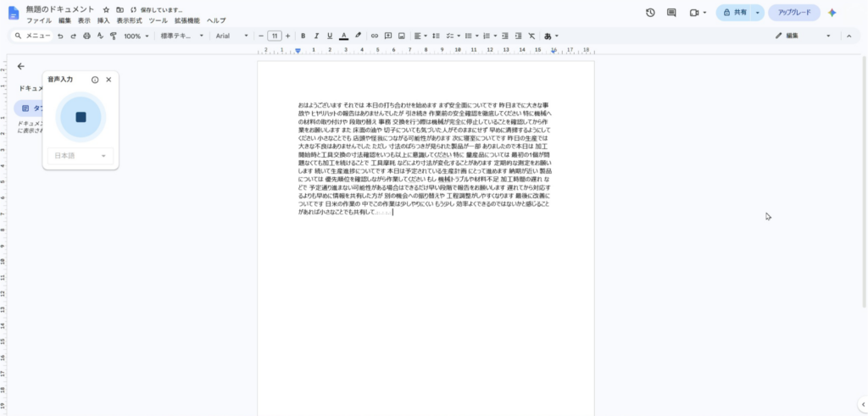Image resolution: width=868 pixels, height=416 pixels.
Task: Show the side panel with the bottom-right arrow
Action: 862,404
